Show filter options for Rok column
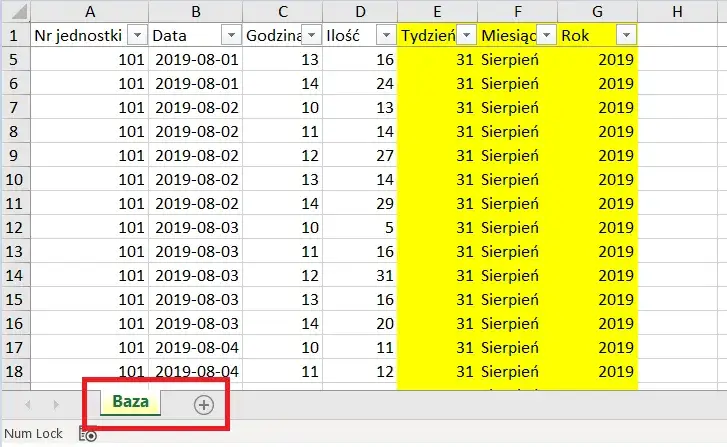The image size is (727, 447). (x=626, y=35)
